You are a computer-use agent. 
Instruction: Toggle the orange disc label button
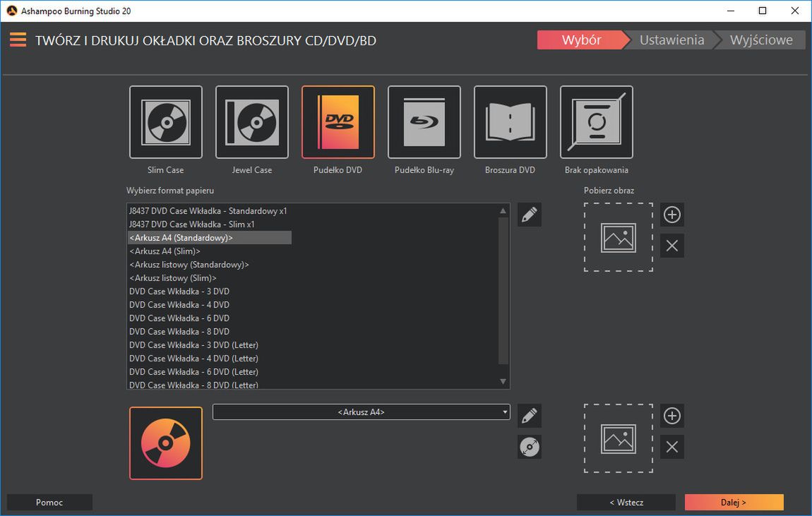166,443
